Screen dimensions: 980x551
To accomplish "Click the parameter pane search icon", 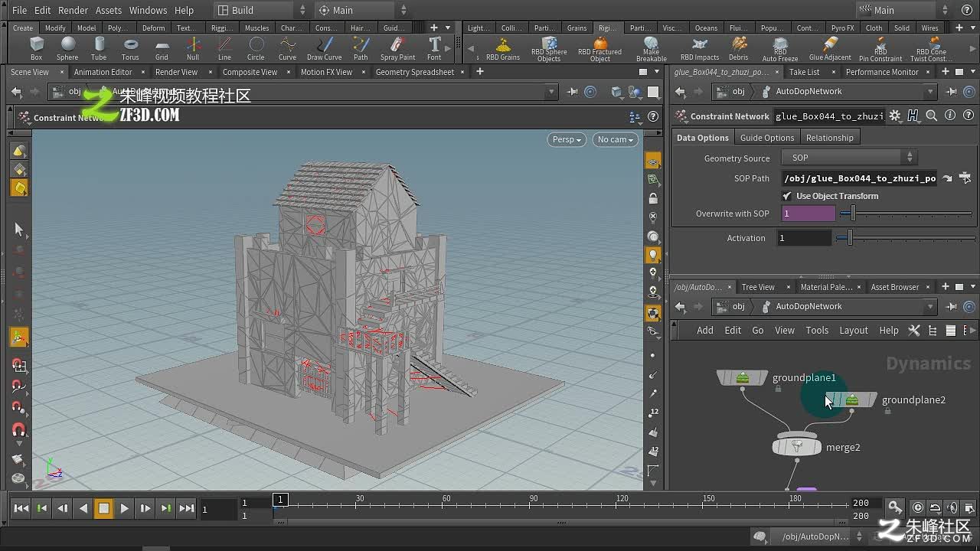I will tap(932, 116).
